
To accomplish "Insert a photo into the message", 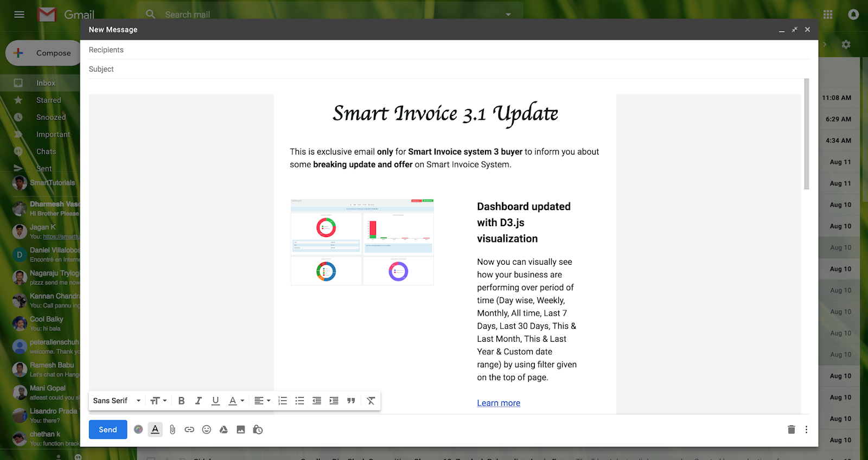I will [241, 430].
